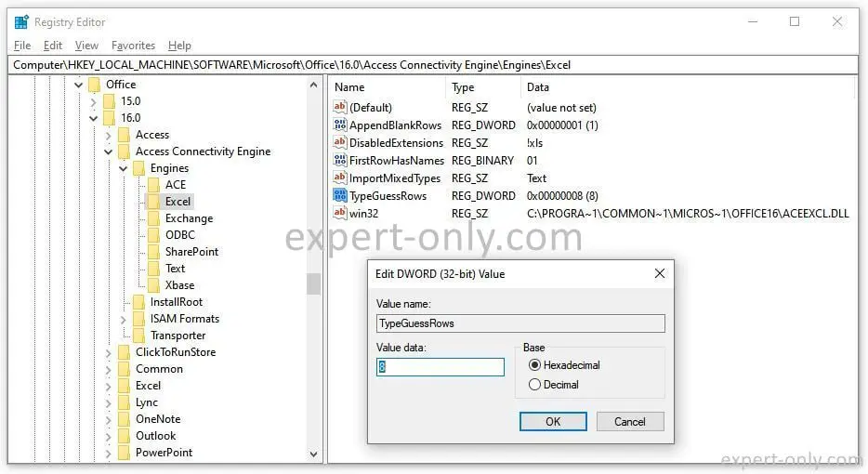The image size is (868, 474).
Task: Expand the ClickToRunStore node
Action: (109, 353)
